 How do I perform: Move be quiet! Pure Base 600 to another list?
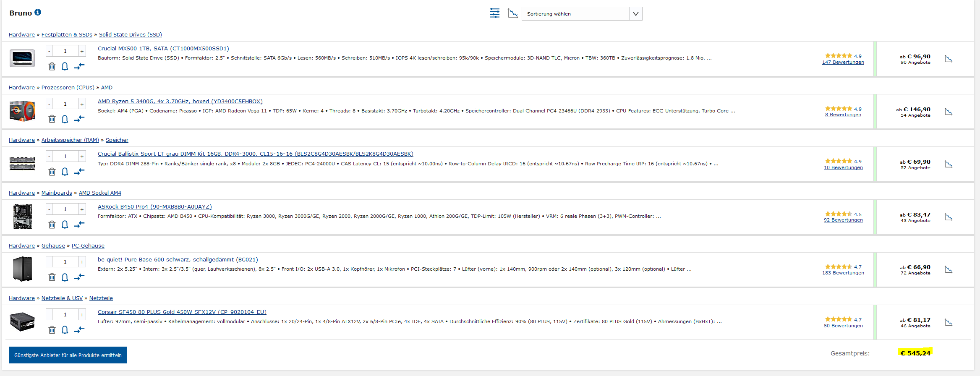(79, 277)
